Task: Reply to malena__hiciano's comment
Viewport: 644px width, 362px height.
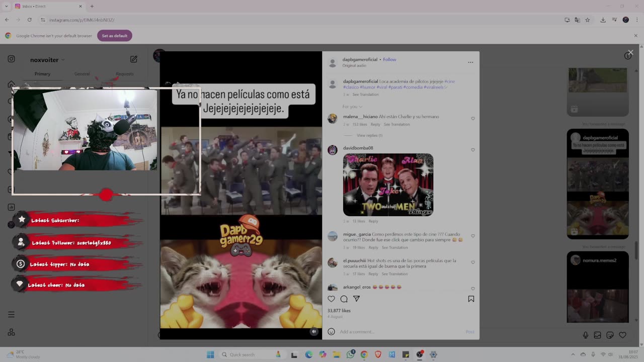Action: tap(375, 124)
